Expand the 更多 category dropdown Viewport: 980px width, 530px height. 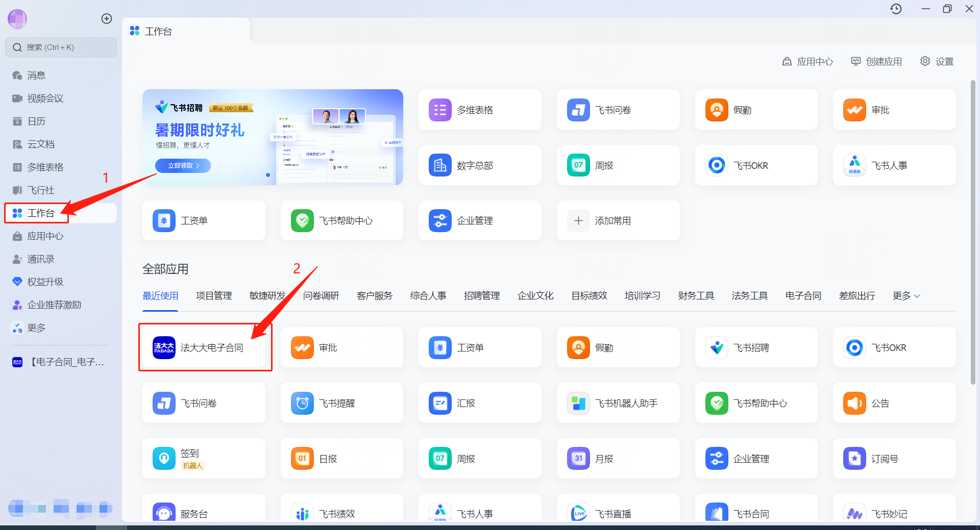(x=906, y=296)
